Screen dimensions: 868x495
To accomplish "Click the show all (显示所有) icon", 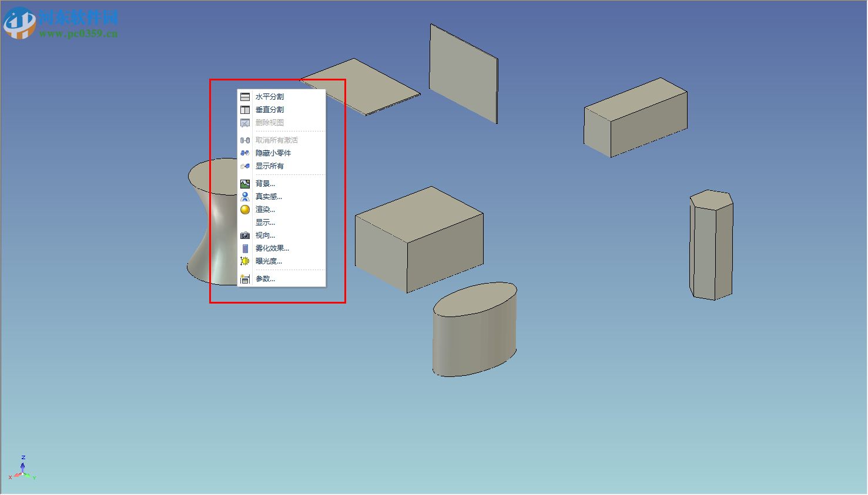I will pyautogui.click(x=245, y=166).
